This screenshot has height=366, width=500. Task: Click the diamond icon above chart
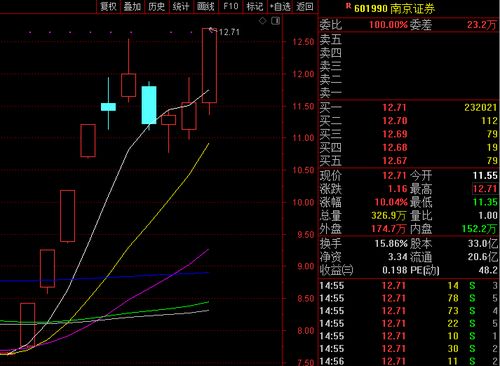click(x=263, y=21)
